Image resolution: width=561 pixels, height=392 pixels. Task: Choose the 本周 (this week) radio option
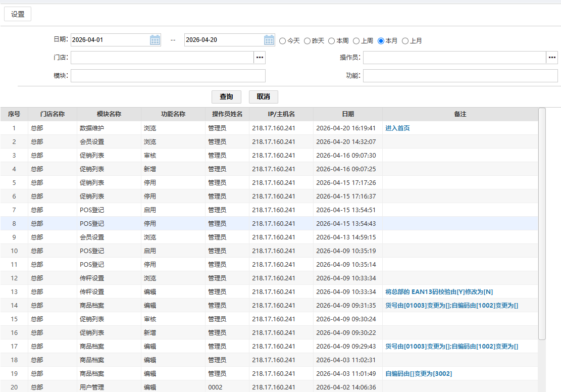point(332,41)
